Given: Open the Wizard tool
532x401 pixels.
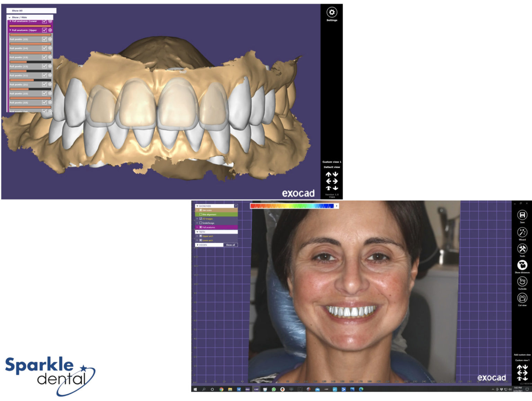Looking at the screenshot, I should (x=522, y=232).
